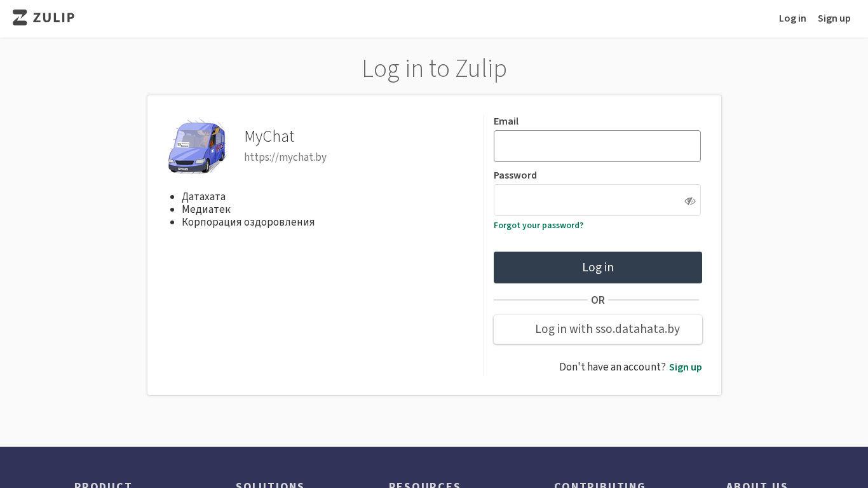
Task: Click the ZULIP wordmark in the header
Action: [54, 18]
